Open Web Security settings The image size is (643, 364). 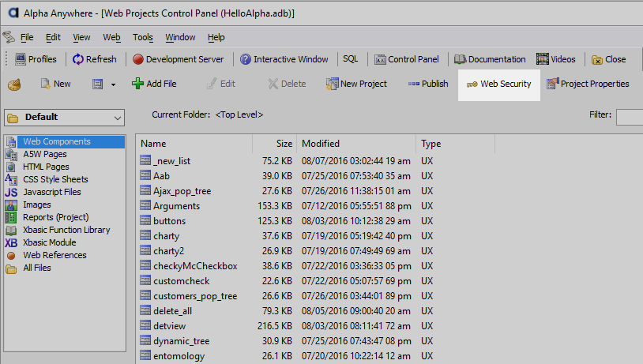pyautogui.click(x=499, y=84)
